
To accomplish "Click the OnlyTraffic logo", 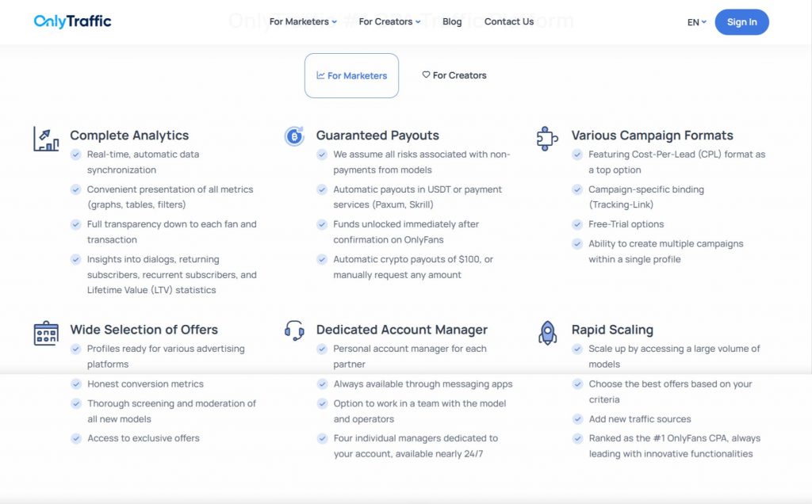I will tap(73, 21).
